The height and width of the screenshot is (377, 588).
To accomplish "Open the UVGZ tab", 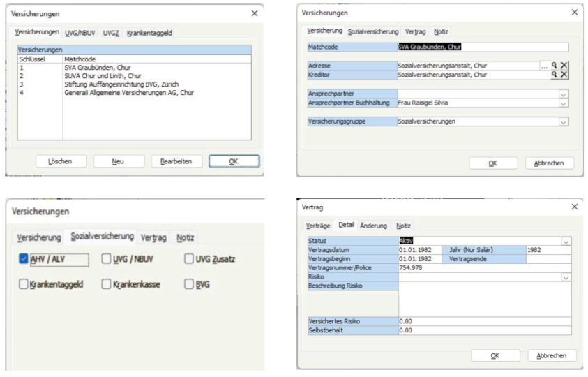I will pos(111,33).
